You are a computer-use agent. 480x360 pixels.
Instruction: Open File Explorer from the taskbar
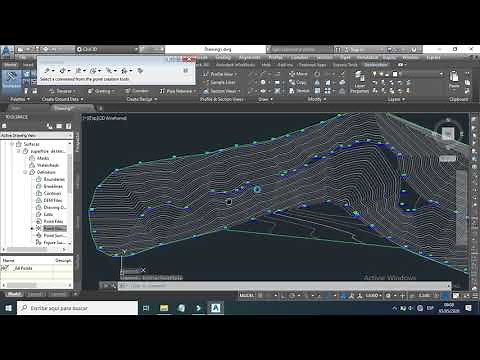pos(164,308)
